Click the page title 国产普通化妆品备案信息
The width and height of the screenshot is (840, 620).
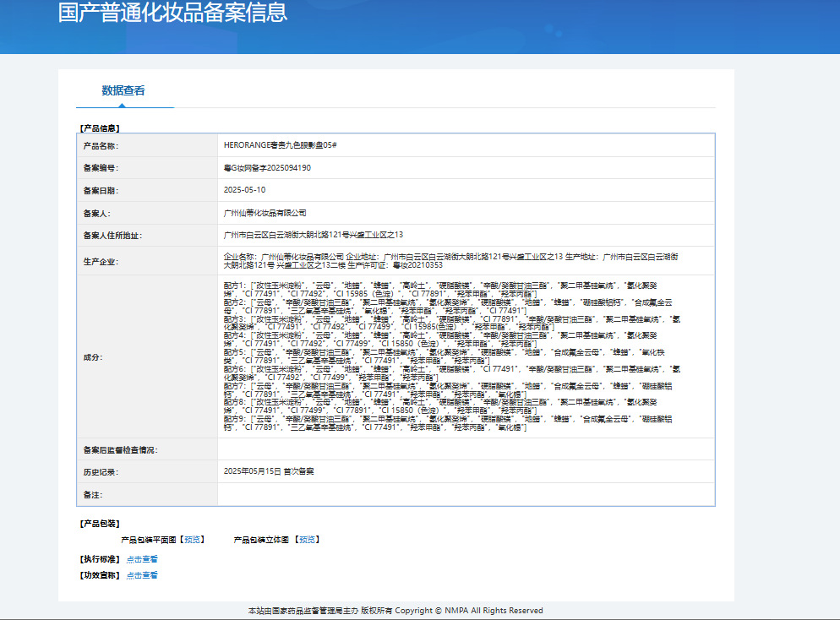(x=172, y=13)
